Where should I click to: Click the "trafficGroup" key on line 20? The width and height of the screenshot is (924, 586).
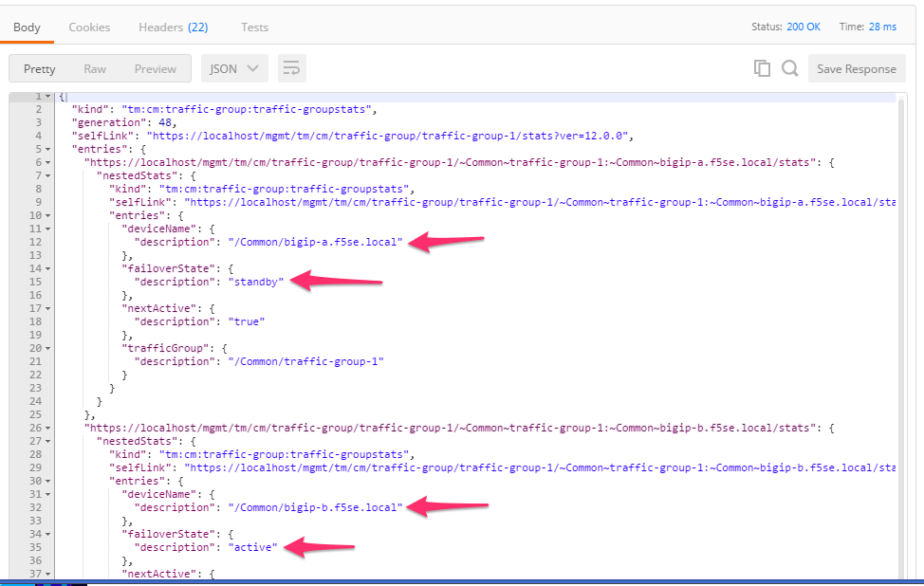165,348
